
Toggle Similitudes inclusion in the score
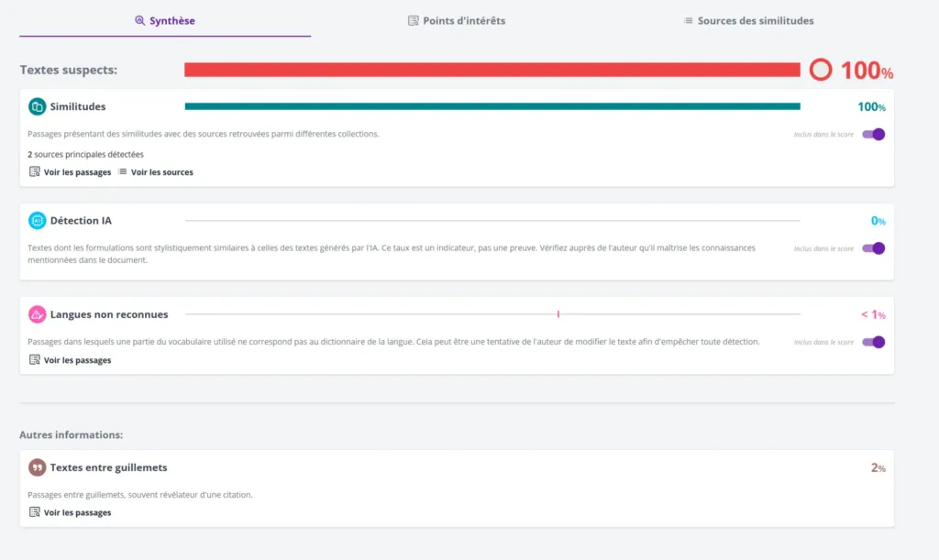pos(874,135)
